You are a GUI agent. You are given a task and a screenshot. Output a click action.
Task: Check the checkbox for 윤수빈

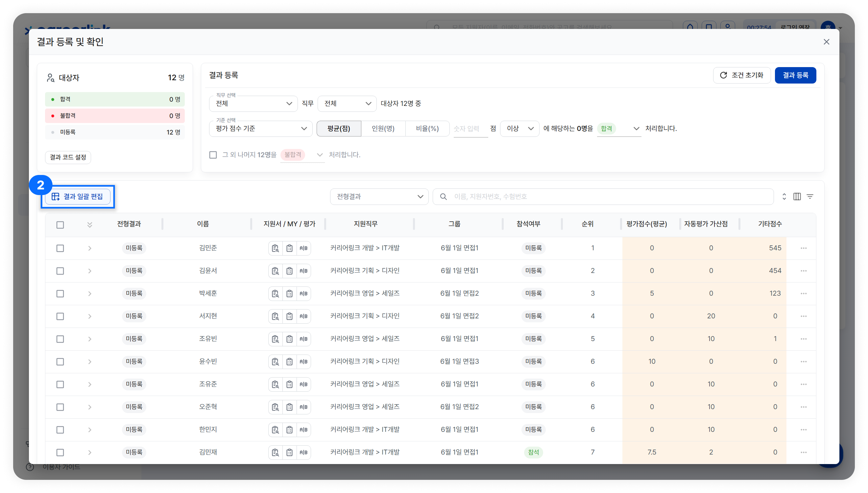[60, 362]
